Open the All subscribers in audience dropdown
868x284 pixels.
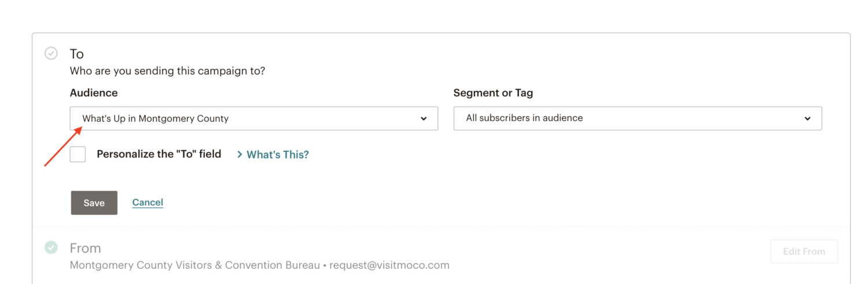pos(638,118)
